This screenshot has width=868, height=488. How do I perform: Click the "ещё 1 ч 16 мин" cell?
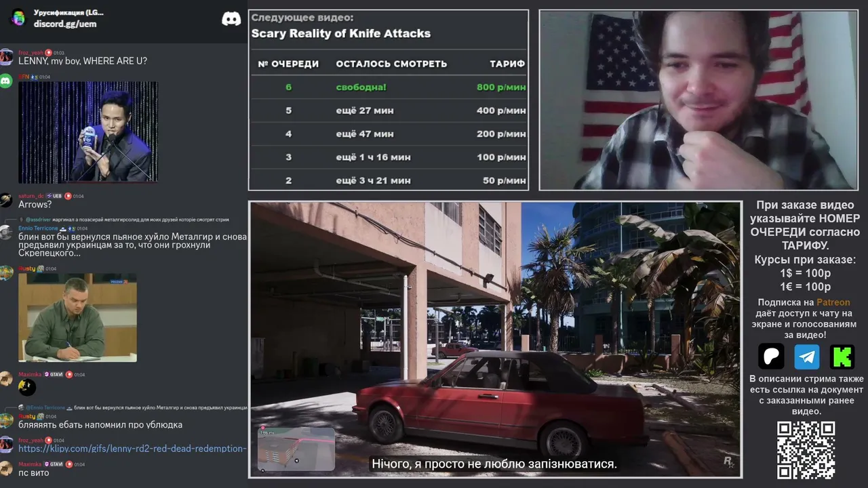[x=373, y=157]
